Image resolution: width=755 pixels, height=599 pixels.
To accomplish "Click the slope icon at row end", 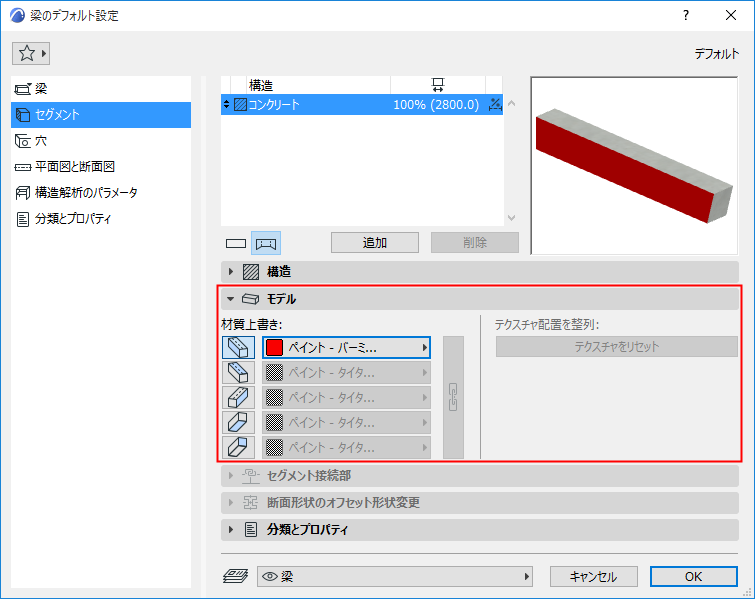I will point(495,104).
